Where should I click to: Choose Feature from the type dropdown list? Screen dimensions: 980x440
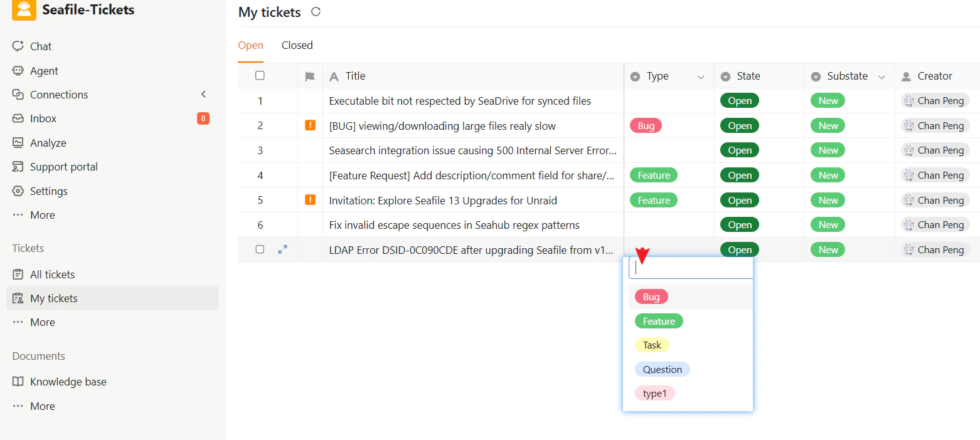pos(659,321)
